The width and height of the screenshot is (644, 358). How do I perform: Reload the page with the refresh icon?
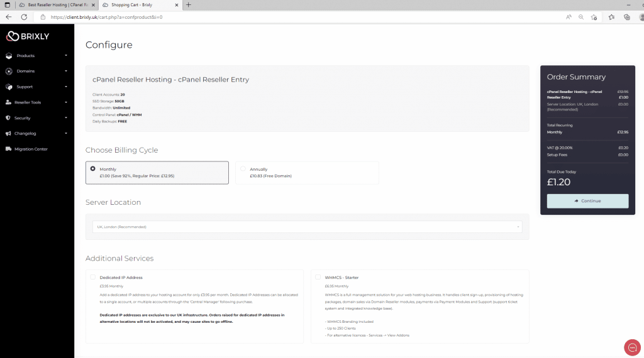(25, 17)
